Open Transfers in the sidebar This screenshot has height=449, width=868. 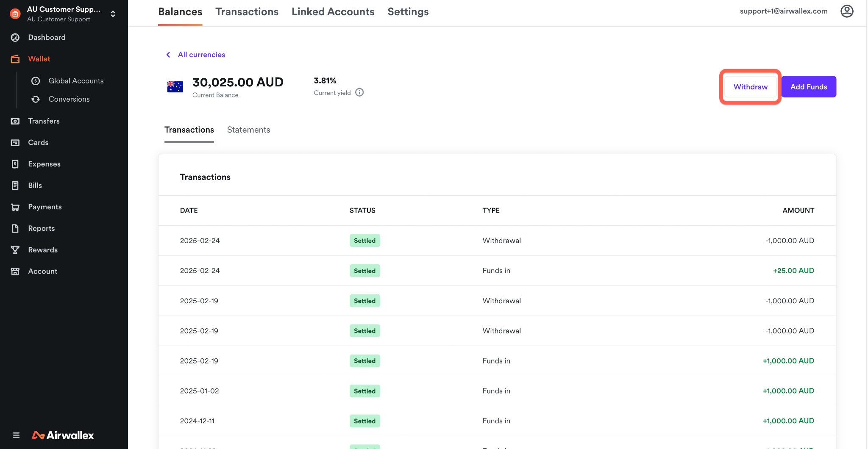coord(44,121)
